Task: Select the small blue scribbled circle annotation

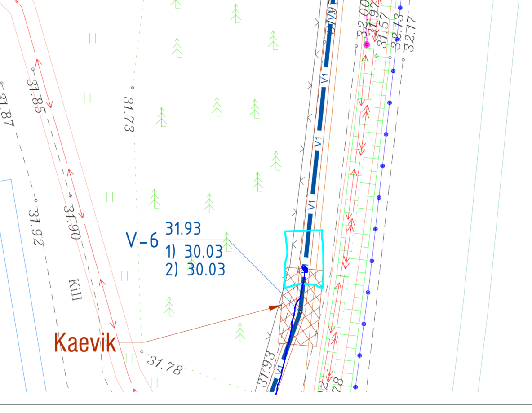Action: [305, 269]
